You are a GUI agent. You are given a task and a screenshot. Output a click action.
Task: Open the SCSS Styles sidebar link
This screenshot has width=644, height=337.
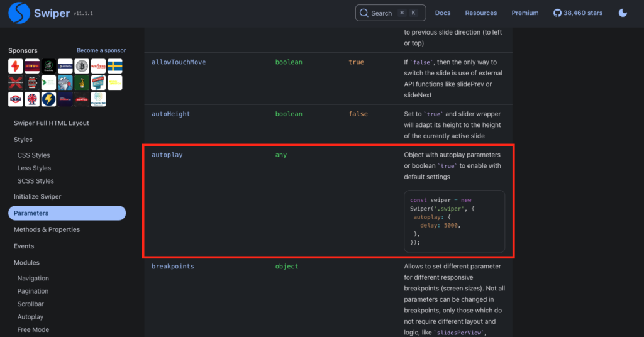coord(36,181)
